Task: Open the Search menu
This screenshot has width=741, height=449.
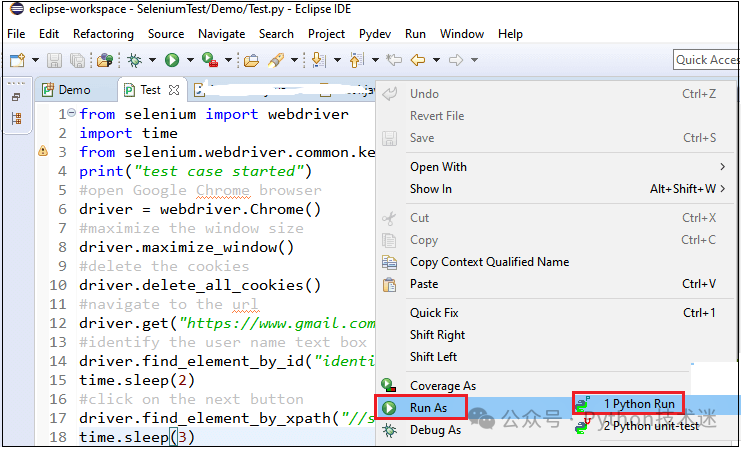Action: tap(276, 34)
